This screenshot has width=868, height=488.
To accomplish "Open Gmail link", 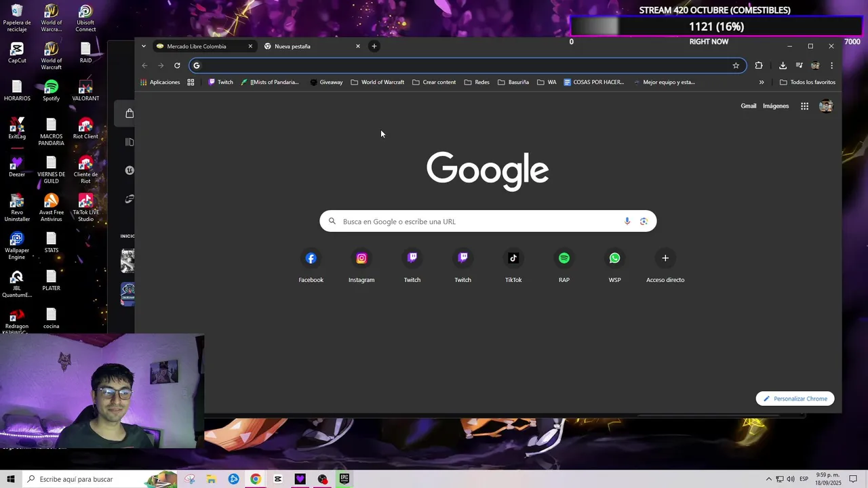I will (749, 106).
